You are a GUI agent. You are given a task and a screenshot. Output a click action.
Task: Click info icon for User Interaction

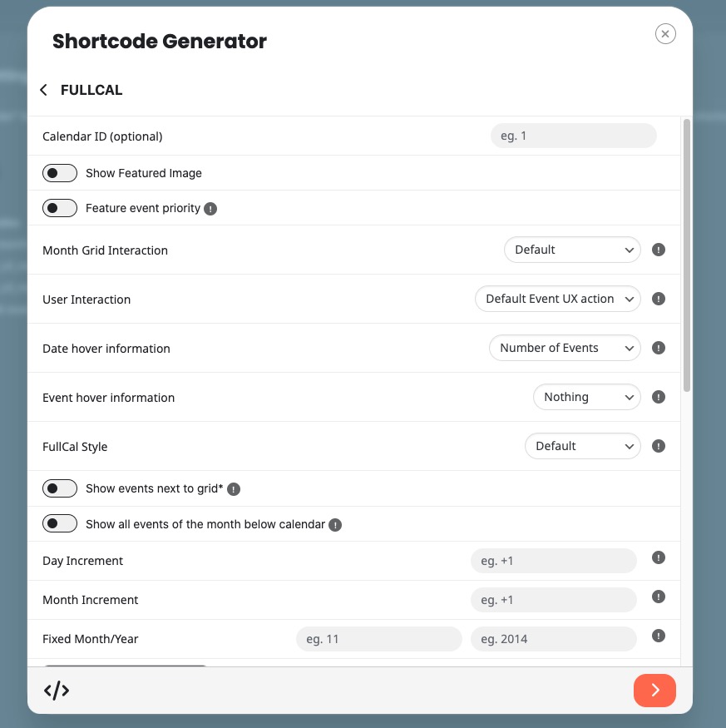(659, 299)
